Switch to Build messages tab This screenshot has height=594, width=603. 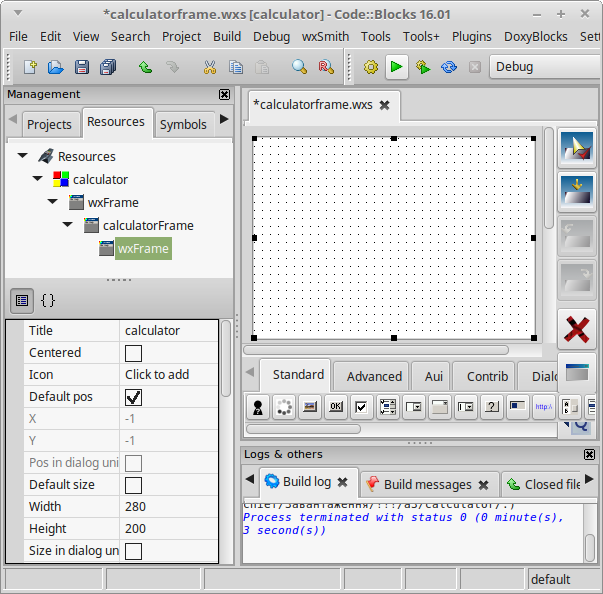point(428,485)
